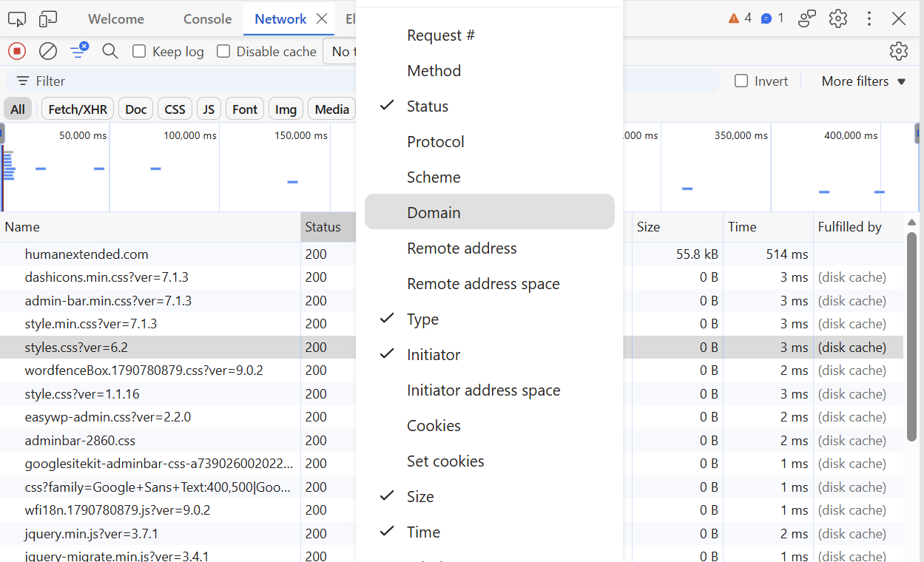Filter requests by CSS type
The height and width of the screenshot is (562, 924).
click(x=175, y=109)
